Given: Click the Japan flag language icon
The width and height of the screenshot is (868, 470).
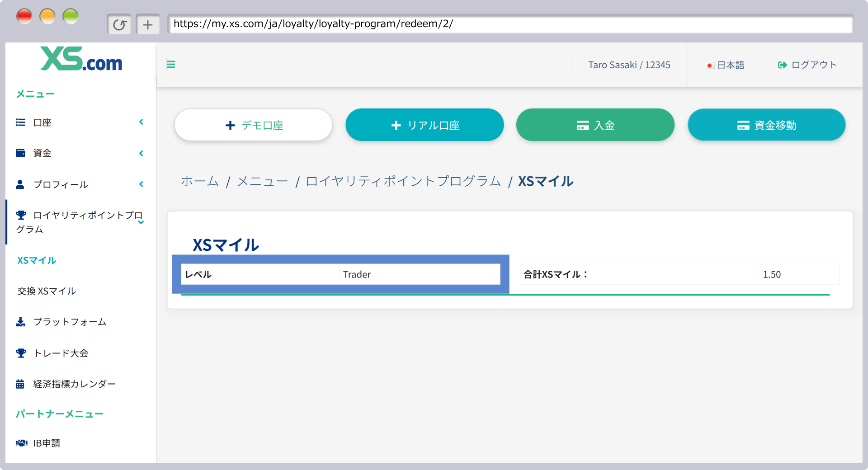Looking at the screenshot, I should [x=709, y=66].
